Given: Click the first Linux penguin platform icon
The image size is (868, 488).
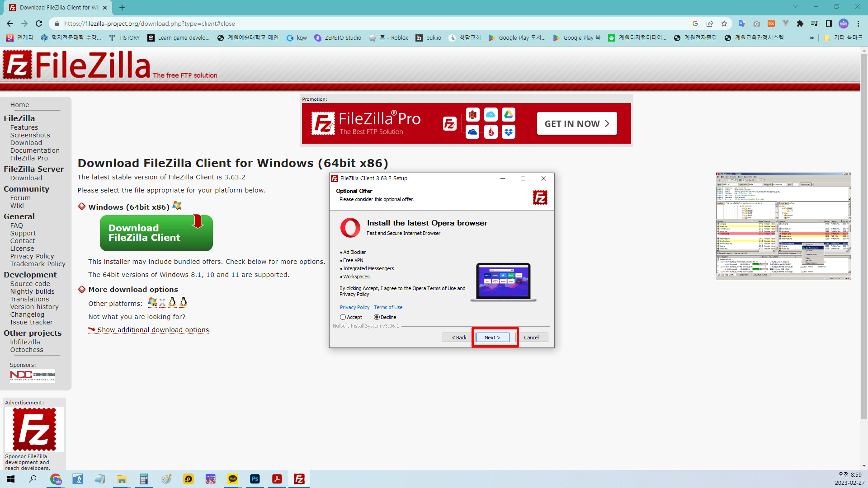Looking at the screenshot, I should pos(172,302).
